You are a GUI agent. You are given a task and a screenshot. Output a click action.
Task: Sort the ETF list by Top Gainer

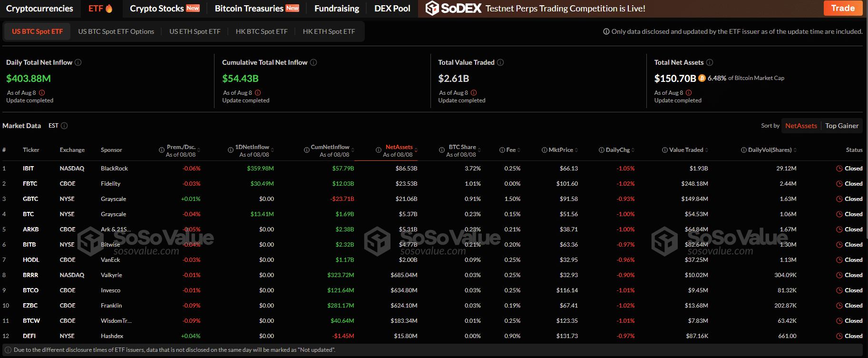pyautogui.click(x=842, y=126)
